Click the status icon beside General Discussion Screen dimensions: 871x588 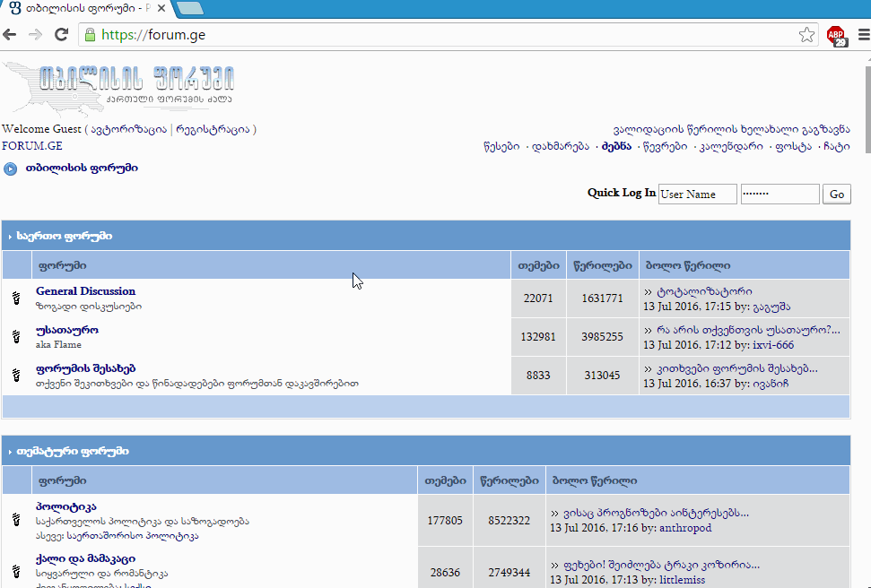(16, 298)
